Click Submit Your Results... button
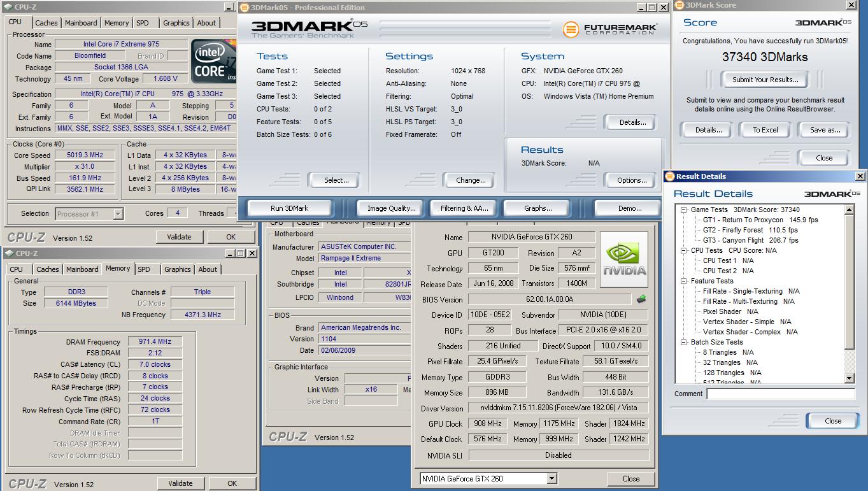 pyautogui.click(x=765, y=80)
